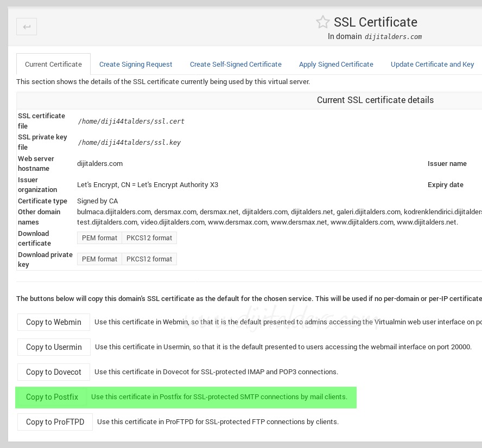Click the ssl.cert file path text
482x448 pixels.
[x=131, y=121]
